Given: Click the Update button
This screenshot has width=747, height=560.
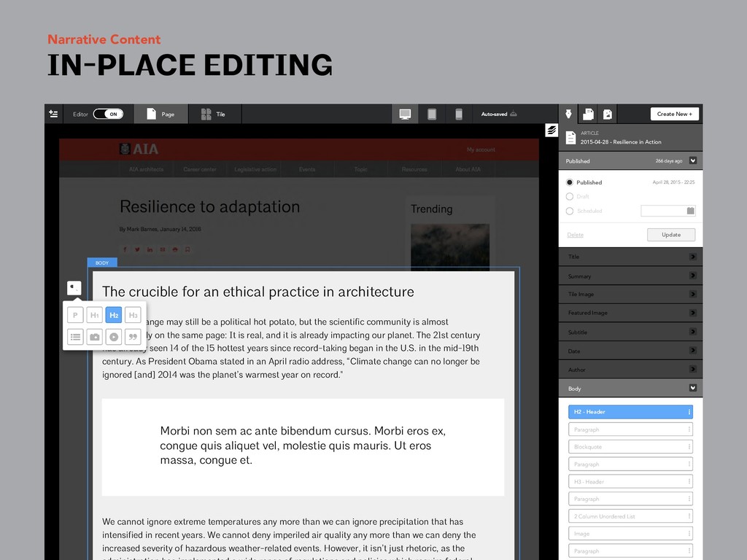Looking at the screenshot, I should (x=670, y=235).
